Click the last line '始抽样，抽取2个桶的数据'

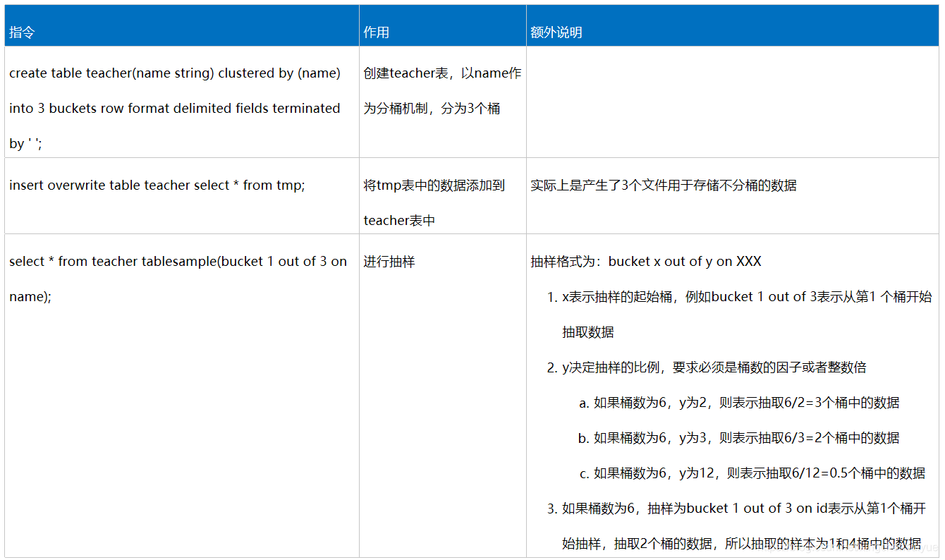(742, 544)
